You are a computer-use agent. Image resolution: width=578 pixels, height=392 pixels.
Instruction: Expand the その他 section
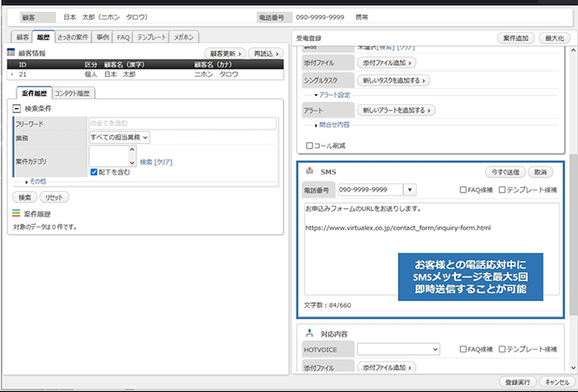[36, 182]
